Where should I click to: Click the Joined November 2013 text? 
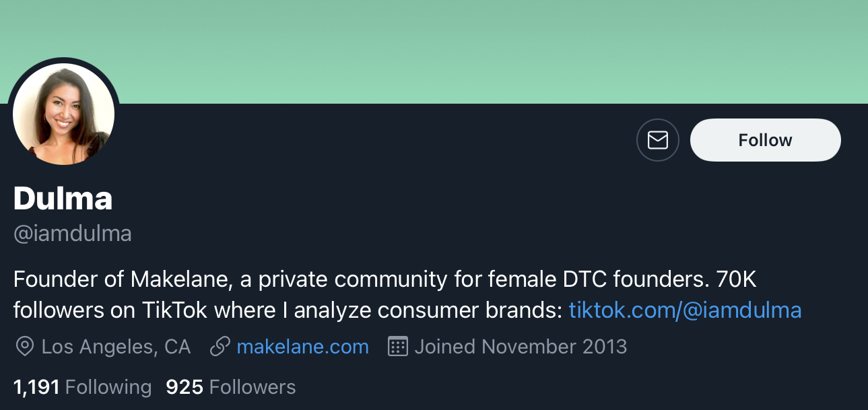coord(521,347)
